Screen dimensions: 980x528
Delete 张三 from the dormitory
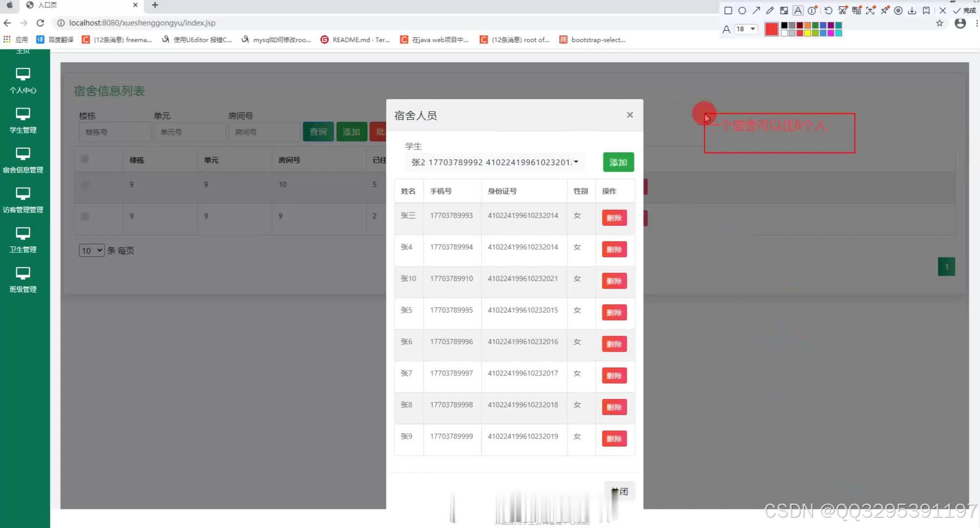click(614, 218)
